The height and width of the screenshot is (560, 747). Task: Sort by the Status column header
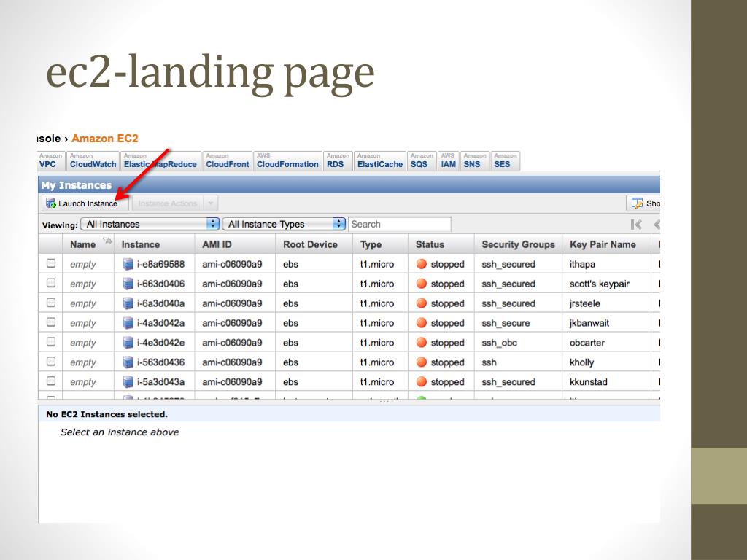[441, 244]
